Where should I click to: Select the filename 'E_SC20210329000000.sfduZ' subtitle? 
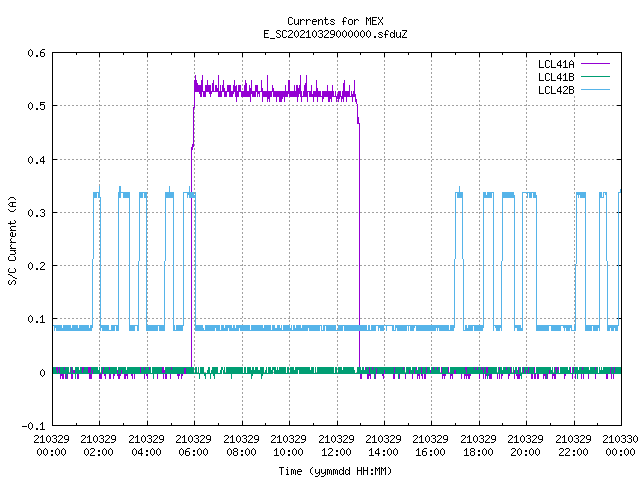click(335, 34)
